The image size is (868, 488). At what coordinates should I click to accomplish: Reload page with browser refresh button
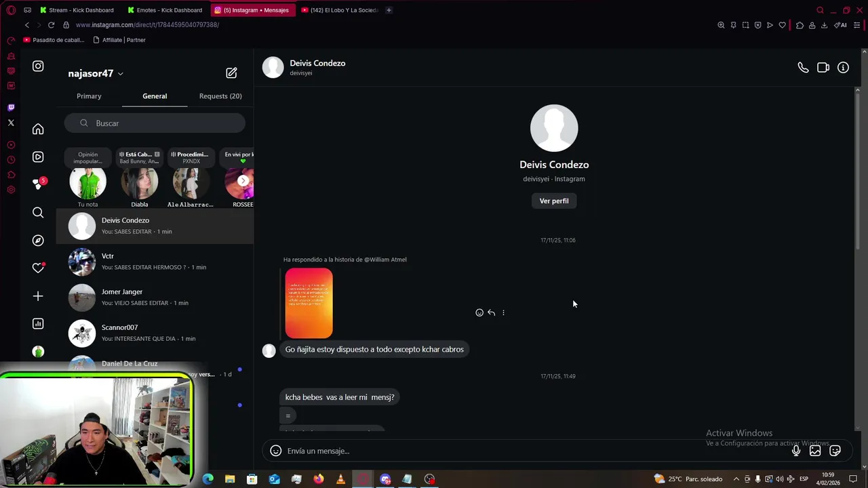pos(51,25)
